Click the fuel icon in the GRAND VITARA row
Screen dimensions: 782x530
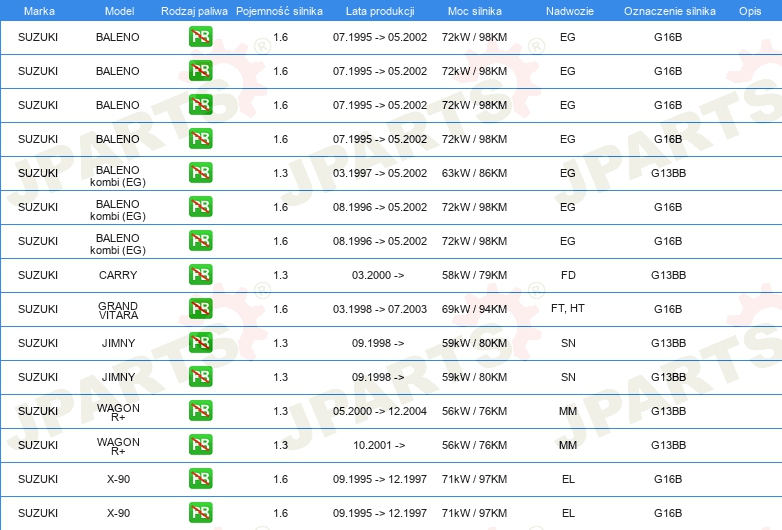click(200, 309)
